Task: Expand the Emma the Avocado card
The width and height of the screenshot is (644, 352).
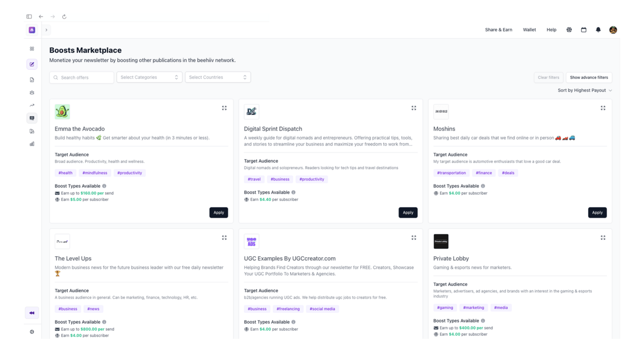Action: pyautogui.click(x=224, y=108)
